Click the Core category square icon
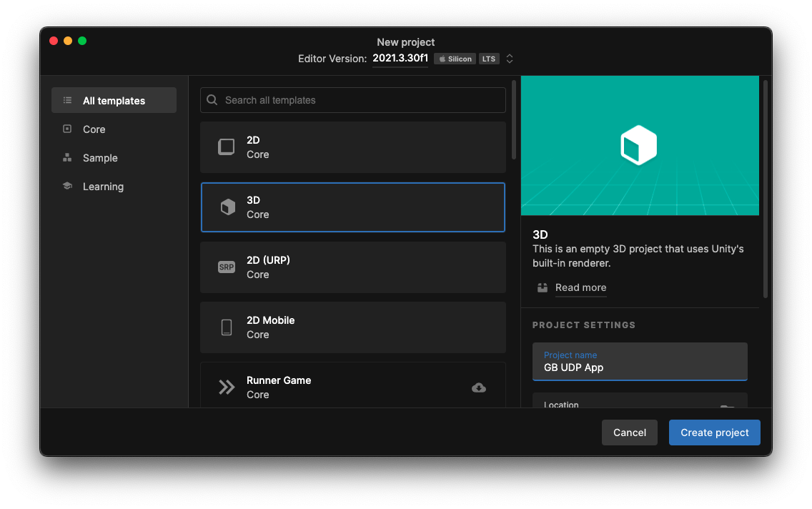This screenshot has height=509, width=812. point(67,129)
